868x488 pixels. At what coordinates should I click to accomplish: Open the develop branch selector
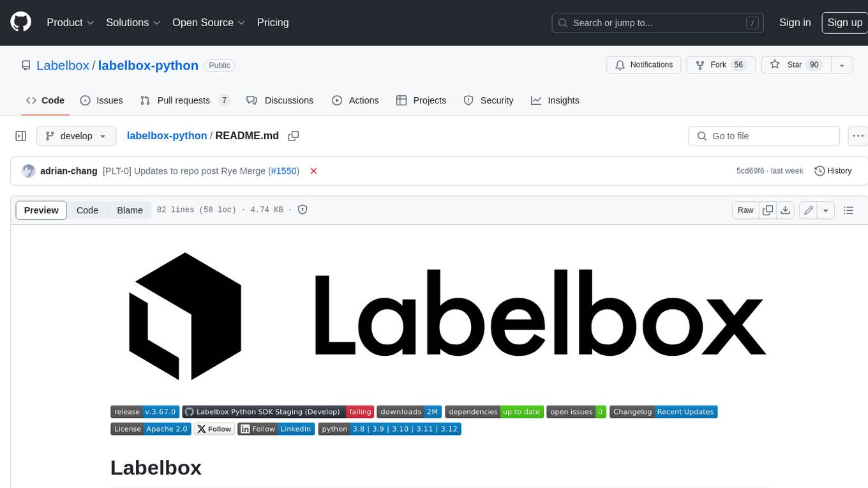tap(77, 136)
